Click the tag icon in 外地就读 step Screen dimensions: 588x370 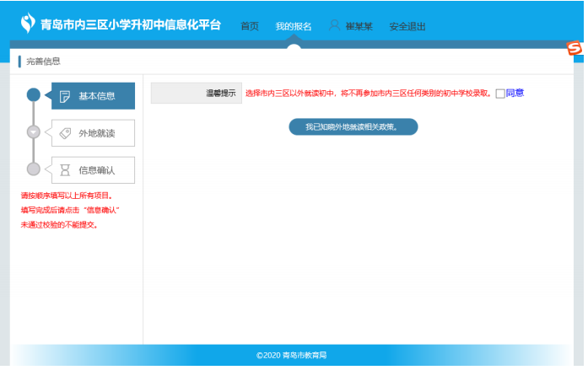(x=65, y=133)
